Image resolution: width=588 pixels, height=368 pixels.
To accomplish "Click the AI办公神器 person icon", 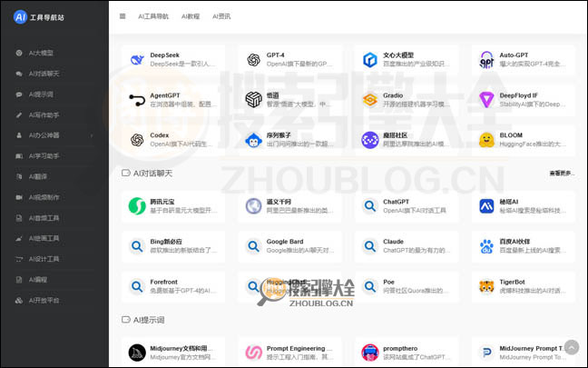I will click(19, 135).
